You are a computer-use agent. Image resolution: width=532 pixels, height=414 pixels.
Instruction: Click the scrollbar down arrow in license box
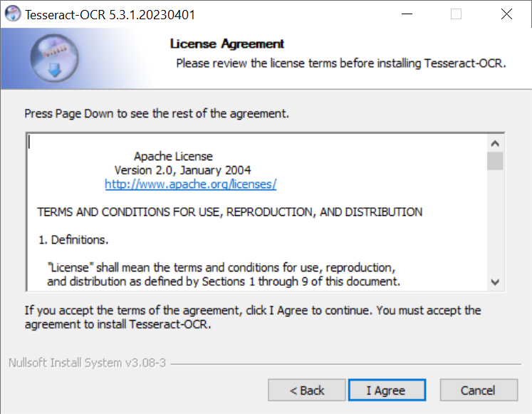pyautogui.click(x=495, y=282)
